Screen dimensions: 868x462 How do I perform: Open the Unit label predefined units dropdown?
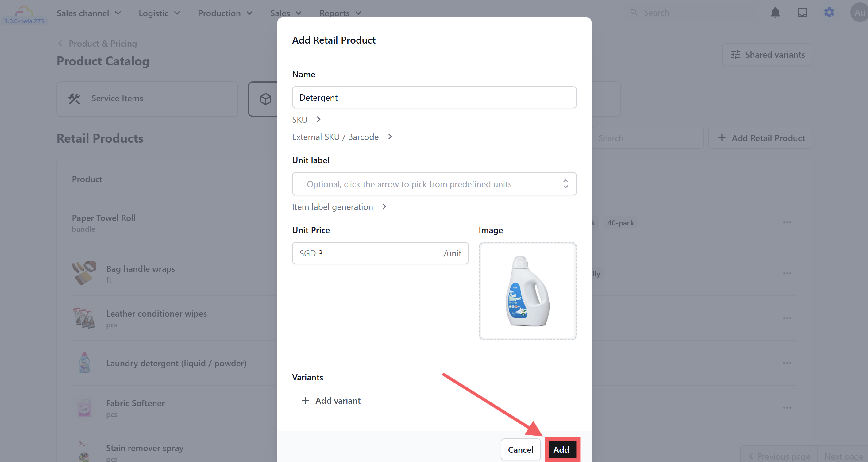[x=565, y=184]
